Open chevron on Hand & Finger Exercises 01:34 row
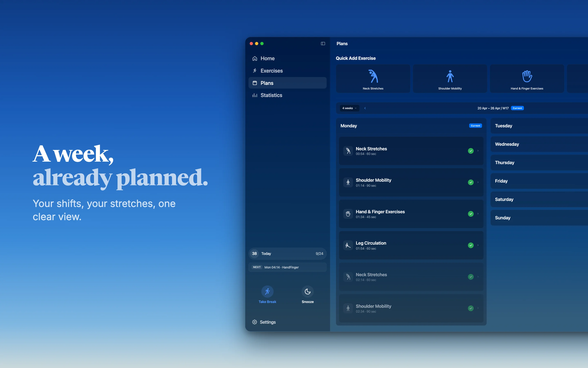The image size is (588, 368). coord(478,214)
